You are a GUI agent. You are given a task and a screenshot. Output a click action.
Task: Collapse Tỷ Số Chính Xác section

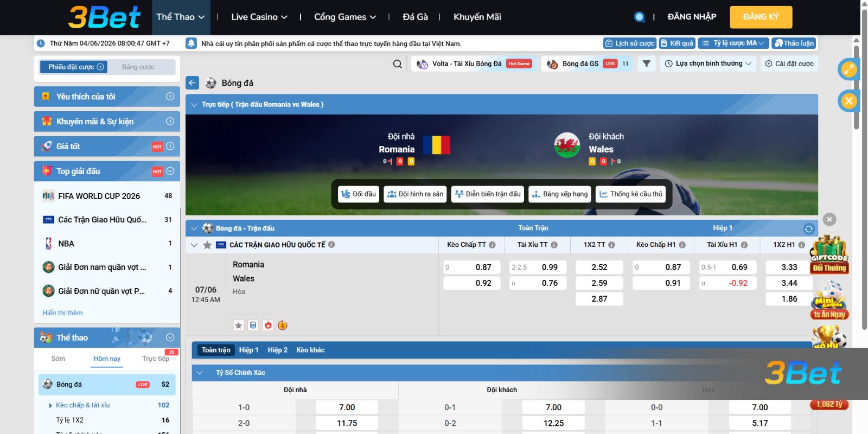point(200,373)
